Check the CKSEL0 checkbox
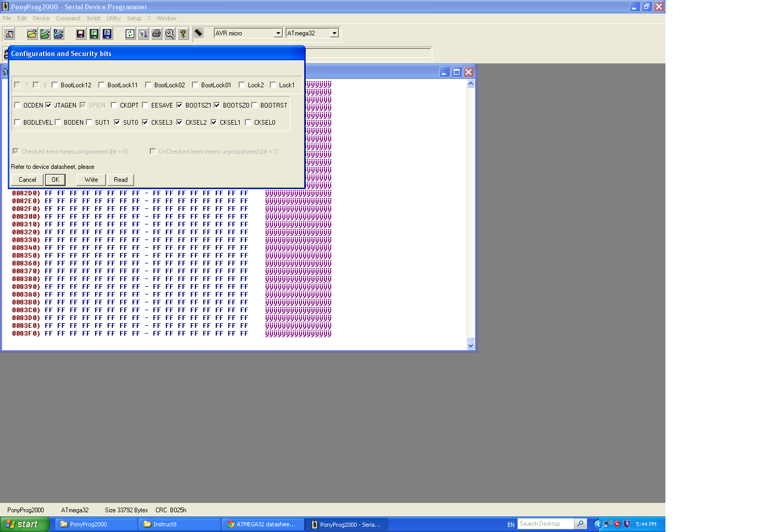Screen dimensions: 772x532 tap(248, 122)
